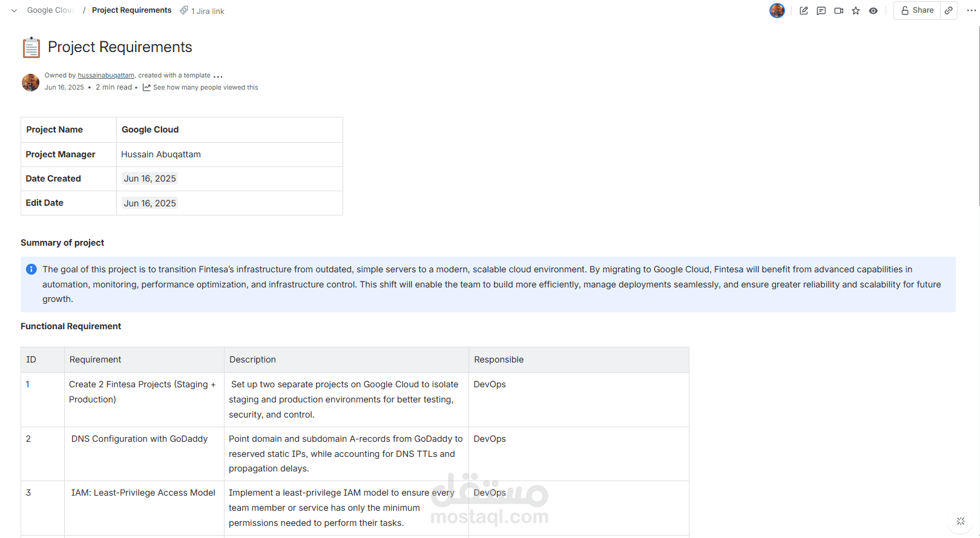980x538 pixels.
Task: Click the summary panel paragraph text
Action: click(x=492, y=284)
